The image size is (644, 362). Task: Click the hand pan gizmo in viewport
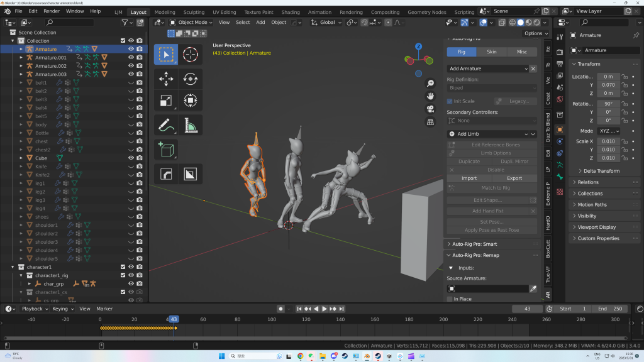(x=430, y=96)
